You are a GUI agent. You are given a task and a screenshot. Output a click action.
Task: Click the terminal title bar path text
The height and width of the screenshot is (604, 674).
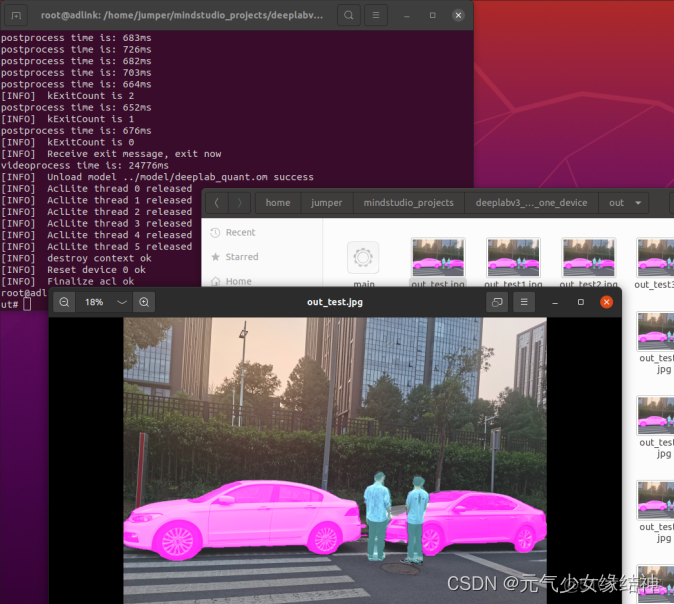(182, 15)
